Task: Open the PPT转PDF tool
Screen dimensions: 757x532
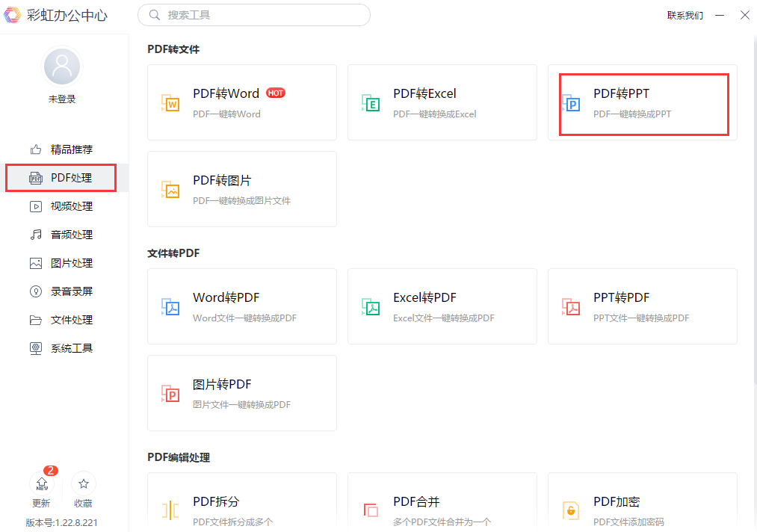Action: point(643,306)
